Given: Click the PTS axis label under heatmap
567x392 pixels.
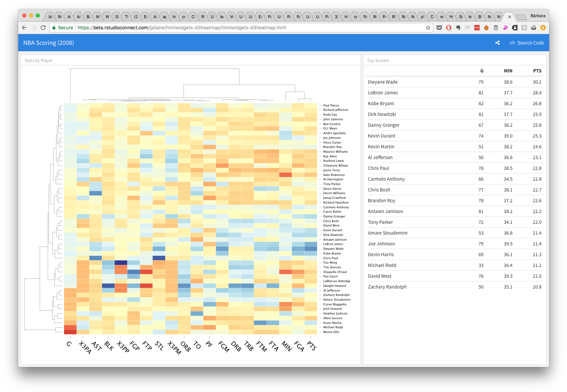Looking at the screenshot, I should coord(312,346).
